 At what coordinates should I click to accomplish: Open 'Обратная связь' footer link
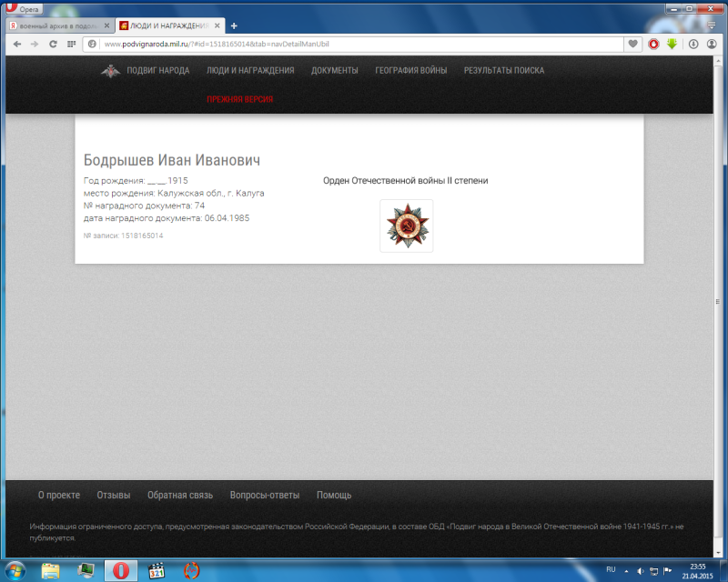coord(180,495)
